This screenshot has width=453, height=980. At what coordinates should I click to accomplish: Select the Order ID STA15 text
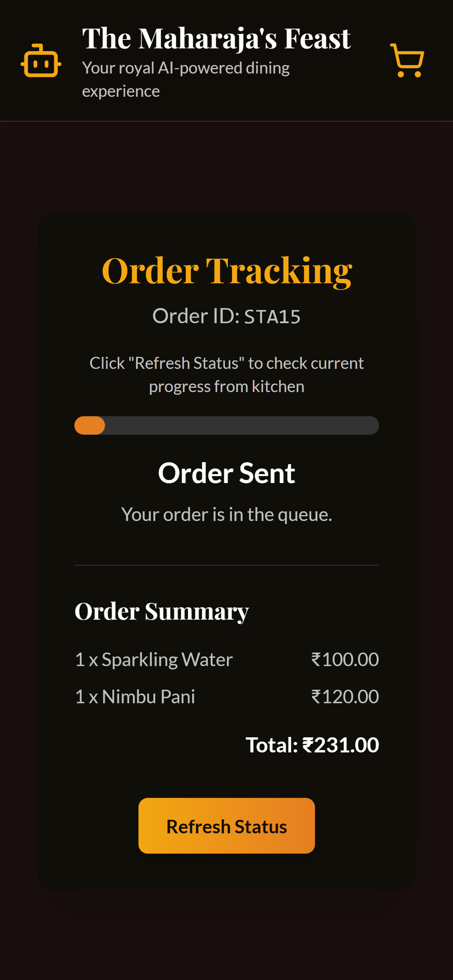tap(226, 316)
